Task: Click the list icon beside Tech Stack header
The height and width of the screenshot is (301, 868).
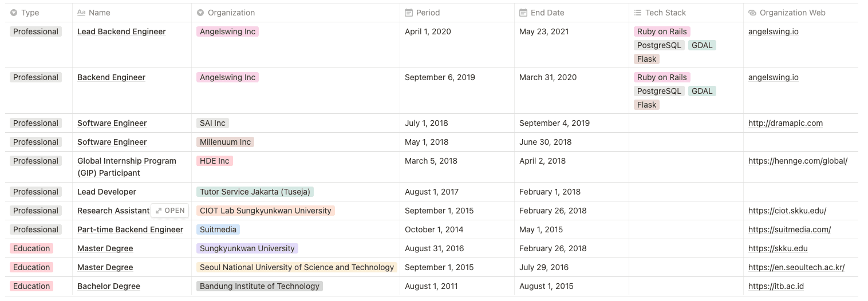Action: point(638,13)
